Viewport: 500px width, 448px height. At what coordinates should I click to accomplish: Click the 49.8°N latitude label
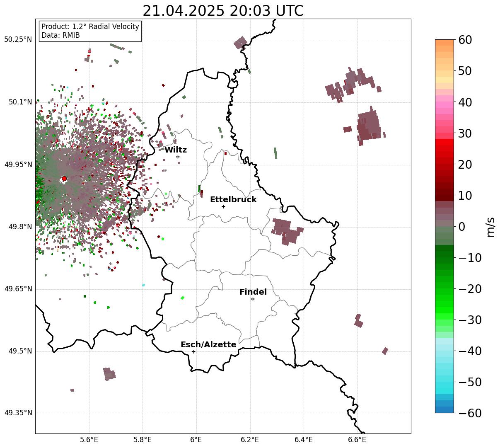coord(20,227)
